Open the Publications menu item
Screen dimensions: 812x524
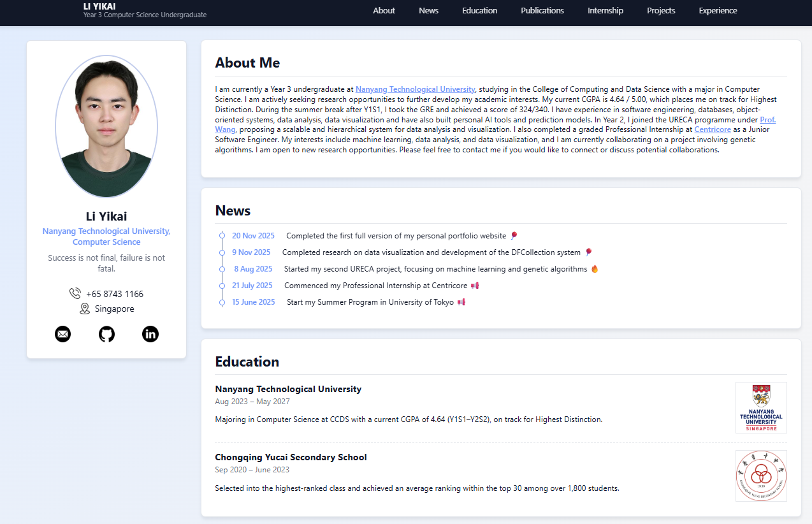click(x=542, y=10)
